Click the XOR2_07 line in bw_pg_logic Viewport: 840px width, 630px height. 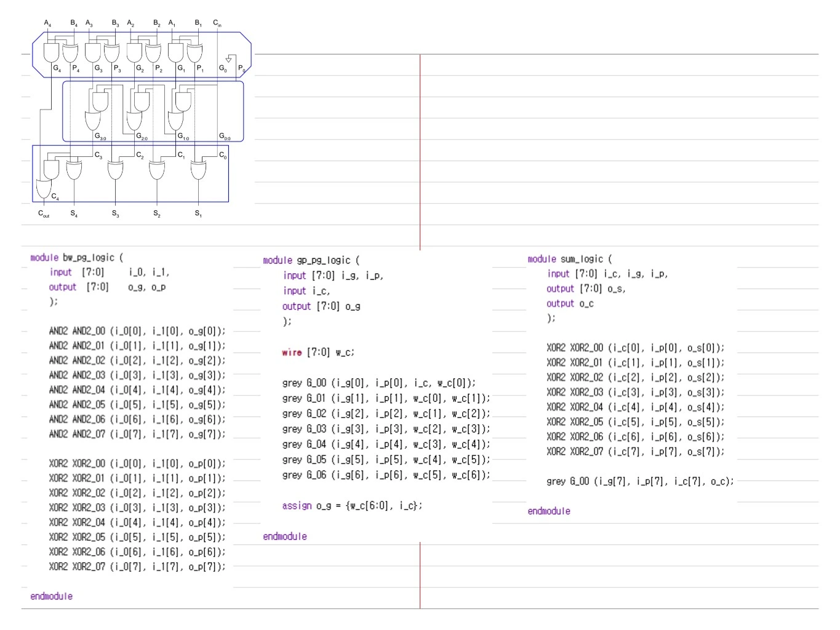click(x=137, y=567)
